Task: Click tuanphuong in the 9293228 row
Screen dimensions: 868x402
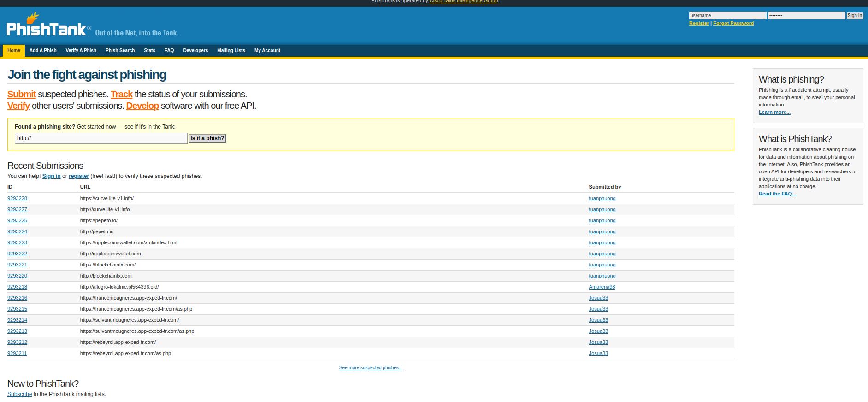Action: tap(602, 198)
